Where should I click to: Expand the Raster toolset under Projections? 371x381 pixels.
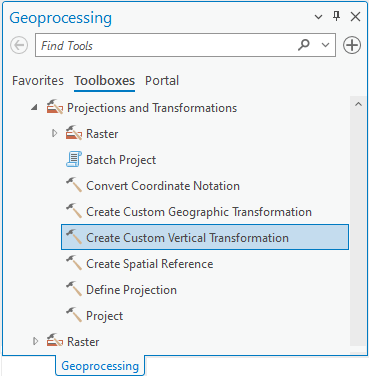point(54,133)
